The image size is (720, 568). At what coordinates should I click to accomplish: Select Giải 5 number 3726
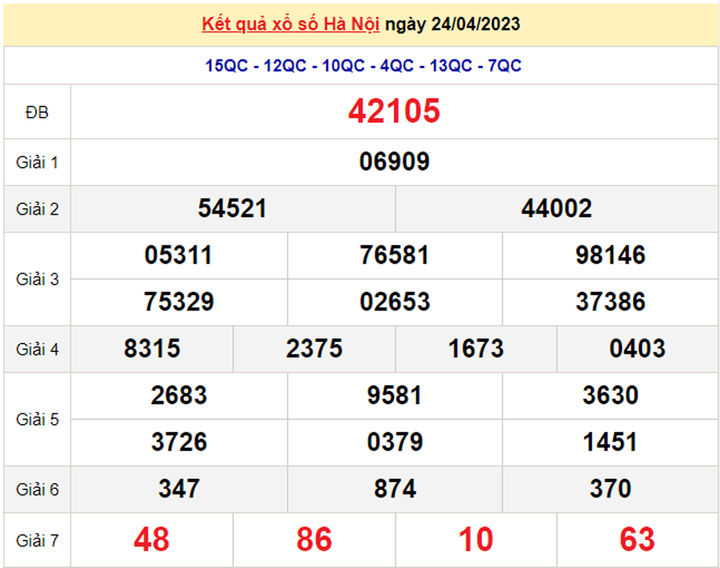pos(179,442)
